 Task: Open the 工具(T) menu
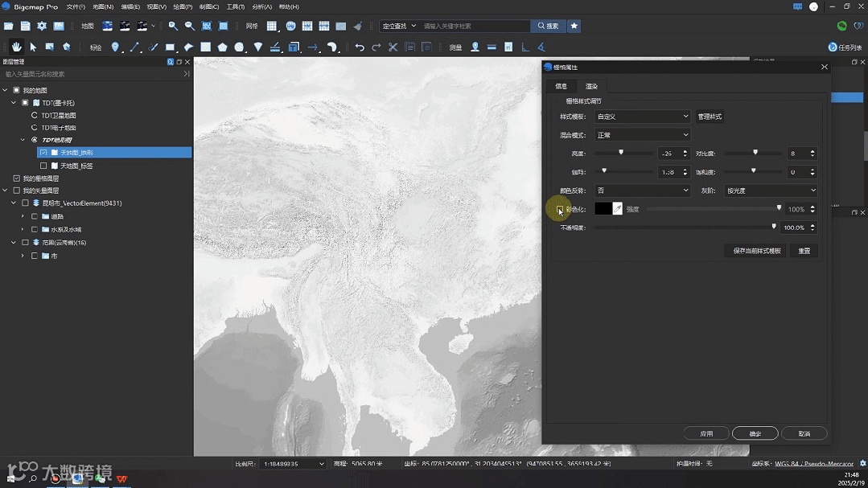coord(235,6)
